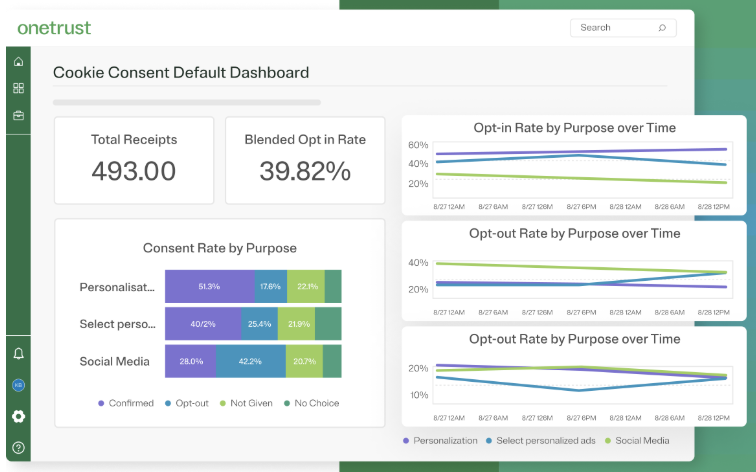Toggle Select personalized ads legend item
The image size is (756, 472).
[538, 440]
